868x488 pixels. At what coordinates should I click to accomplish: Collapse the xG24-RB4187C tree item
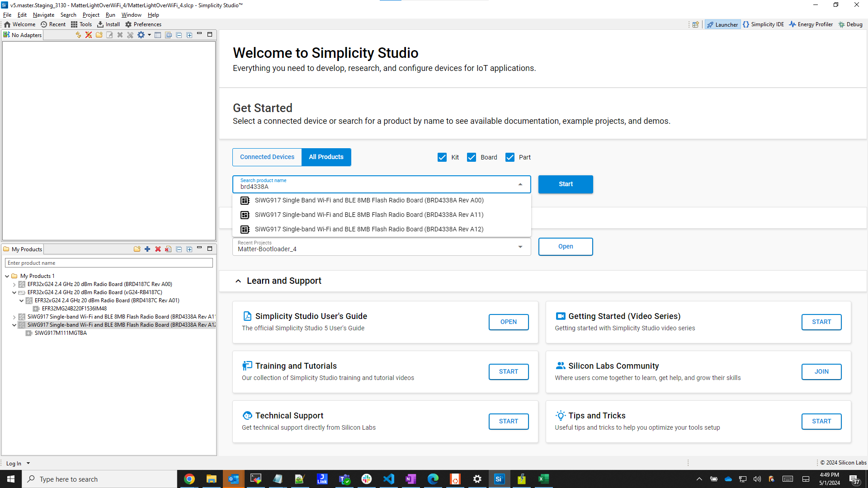click(14, 293)
